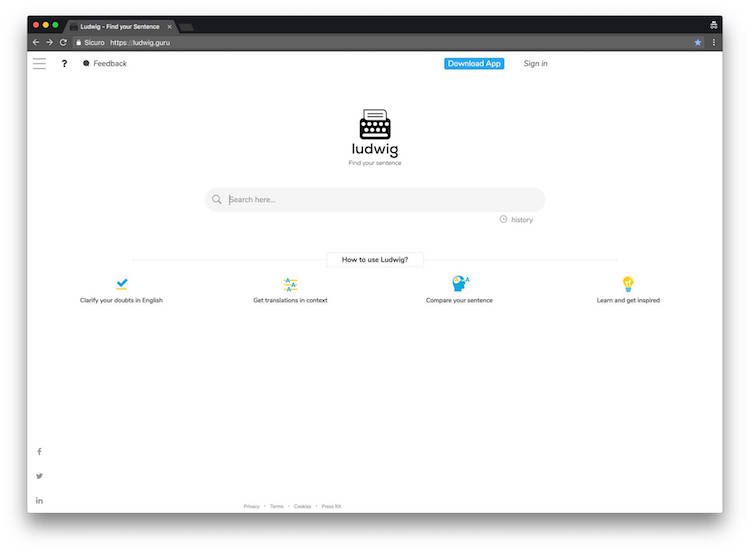Select Learn and get inspired lightbulb icon
The image size is (750, 552).
pyautogui.click(x=628, y=284)
